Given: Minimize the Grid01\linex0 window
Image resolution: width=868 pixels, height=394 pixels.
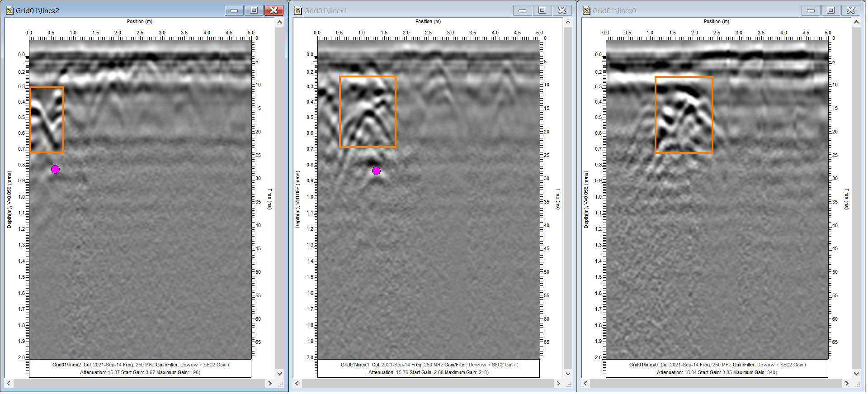Looking at the screenshot, I should [x=811, y=10].
